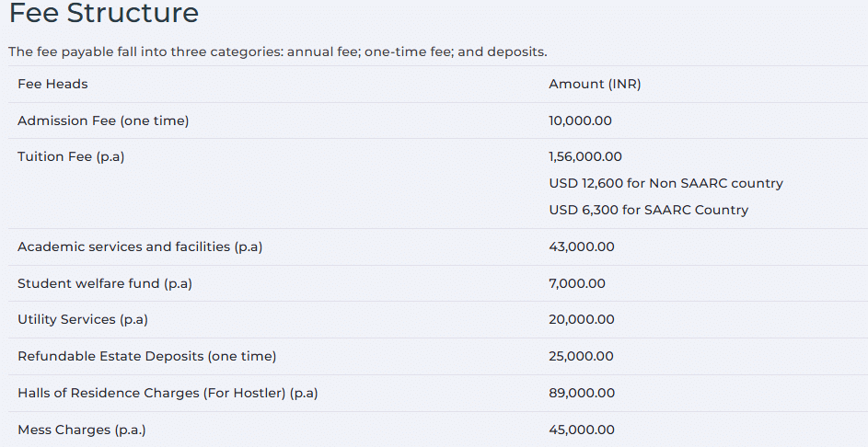The height and width of the screenshot is (447, 868).
Task: Click USD 6,300 for SAARC Country text
Action: point(648,210)
